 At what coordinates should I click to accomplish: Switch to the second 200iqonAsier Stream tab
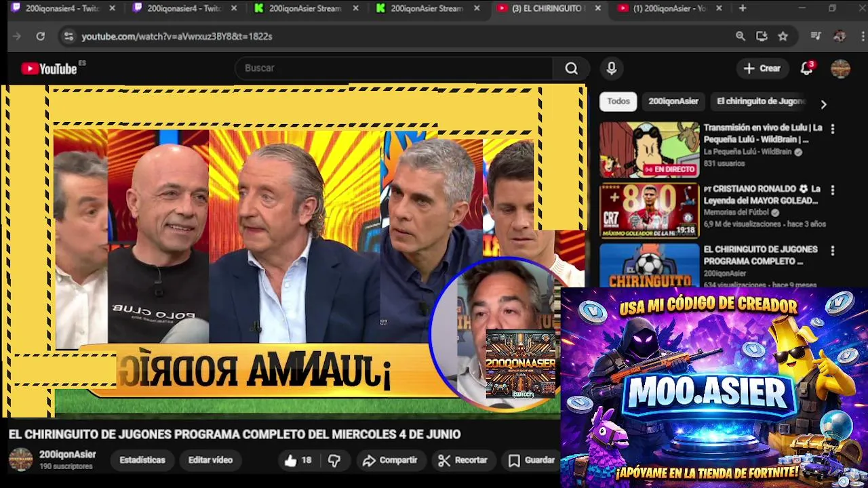tap(426, 8)
